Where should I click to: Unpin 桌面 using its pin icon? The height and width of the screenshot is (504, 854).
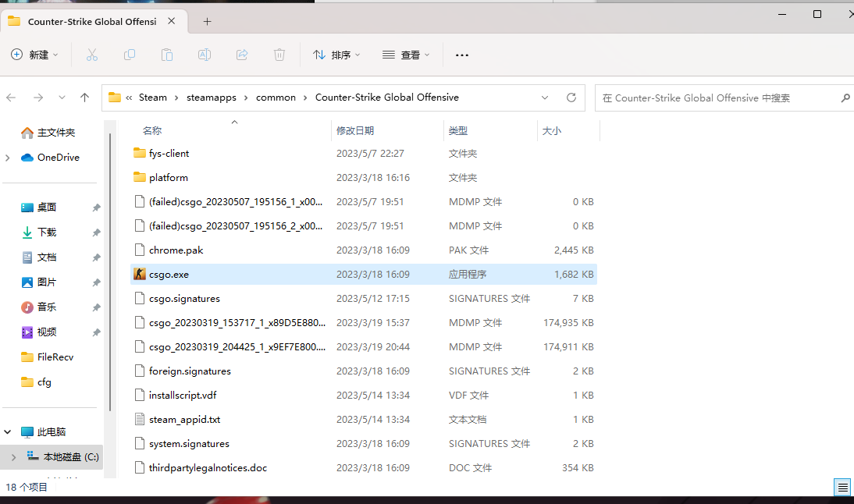[x=96, y=208]
